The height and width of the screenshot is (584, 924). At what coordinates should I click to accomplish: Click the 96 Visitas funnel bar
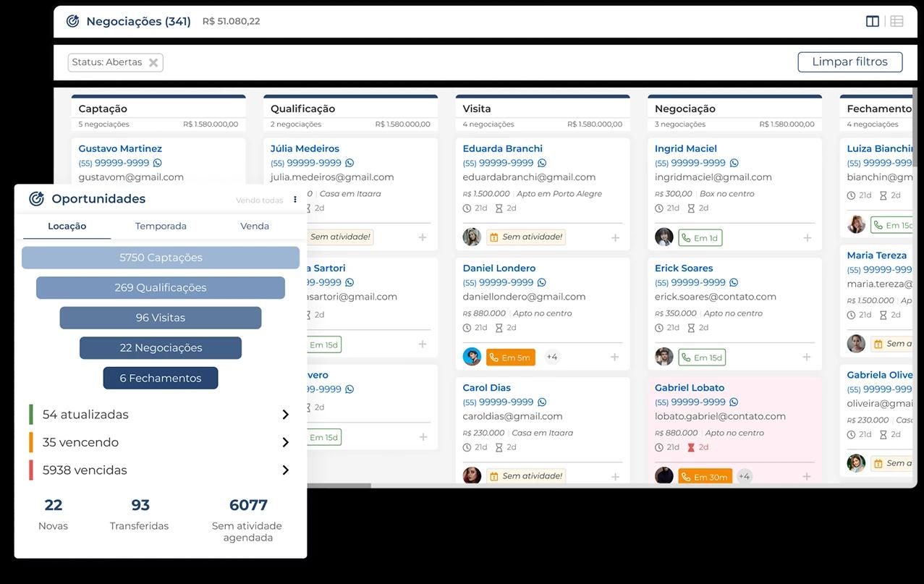pyautogui.click(x=161, y=318)
